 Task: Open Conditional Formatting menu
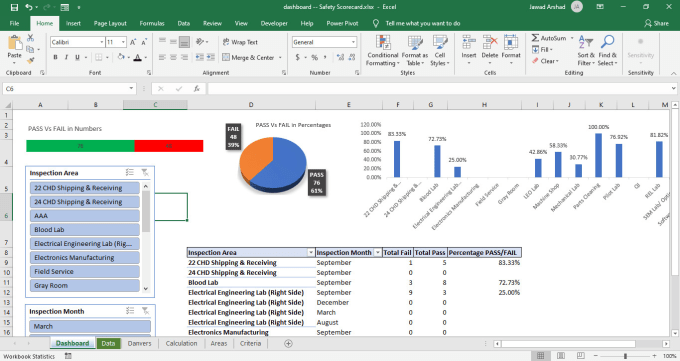(x=382, y=51)
